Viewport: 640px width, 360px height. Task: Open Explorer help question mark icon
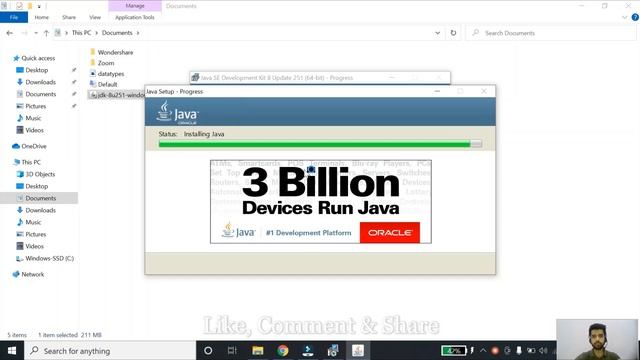[x=635, y=17]
